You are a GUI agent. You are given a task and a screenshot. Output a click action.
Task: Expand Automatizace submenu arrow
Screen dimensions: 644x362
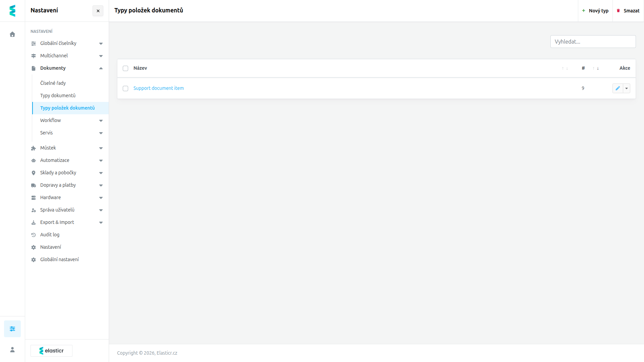(x=101, y=161)
